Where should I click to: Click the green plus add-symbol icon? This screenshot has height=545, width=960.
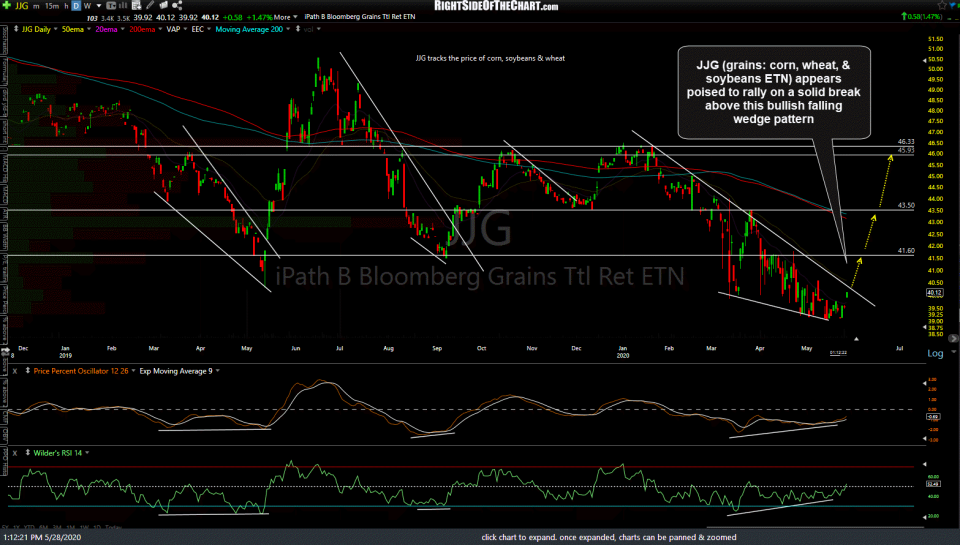[6, 6]
